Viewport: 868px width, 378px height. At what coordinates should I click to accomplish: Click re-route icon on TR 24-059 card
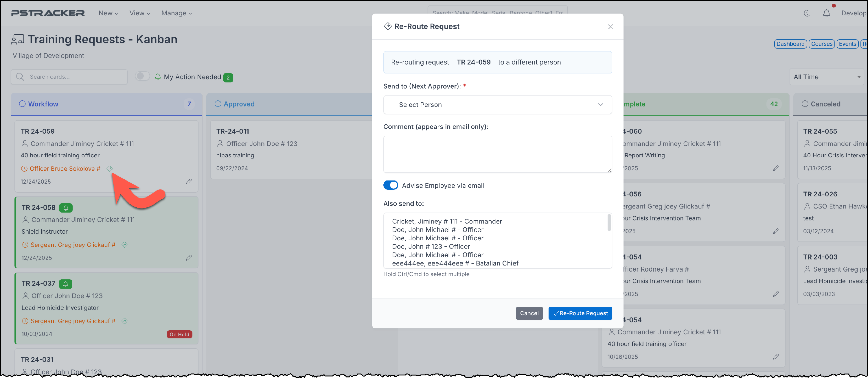(x=109, y=168)
